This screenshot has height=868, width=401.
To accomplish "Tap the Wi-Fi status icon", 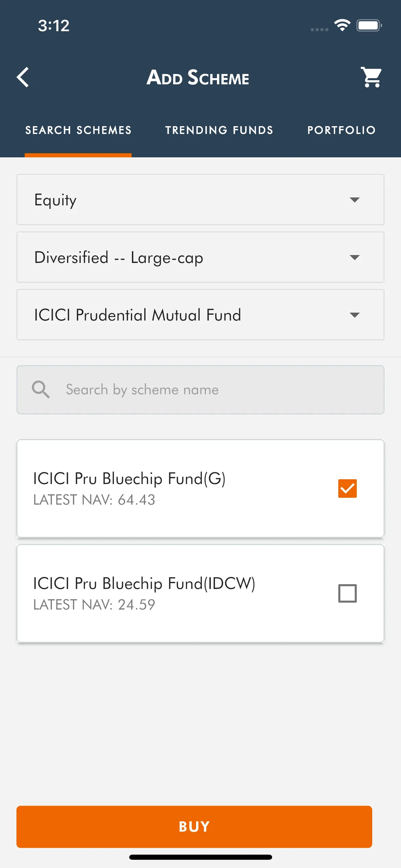I will (342, 25).
